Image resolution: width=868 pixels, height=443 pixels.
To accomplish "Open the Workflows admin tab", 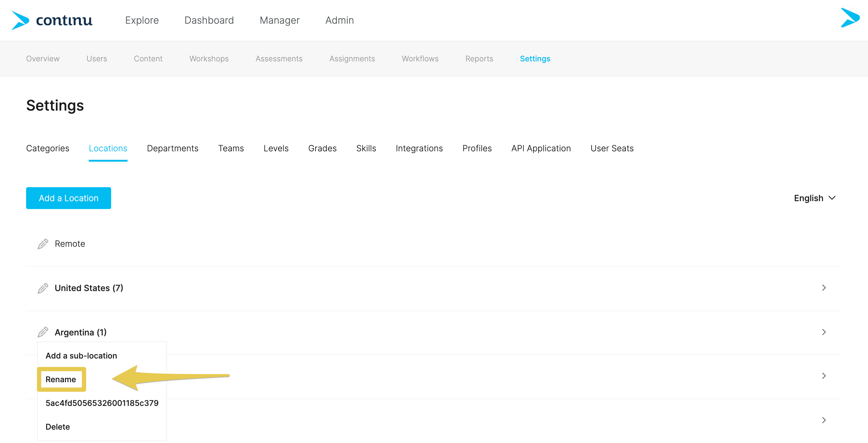I will pos(420,59).
